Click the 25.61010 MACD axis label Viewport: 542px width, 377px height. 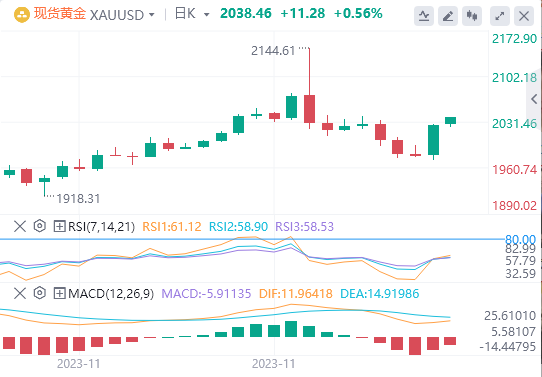[510, 316]
